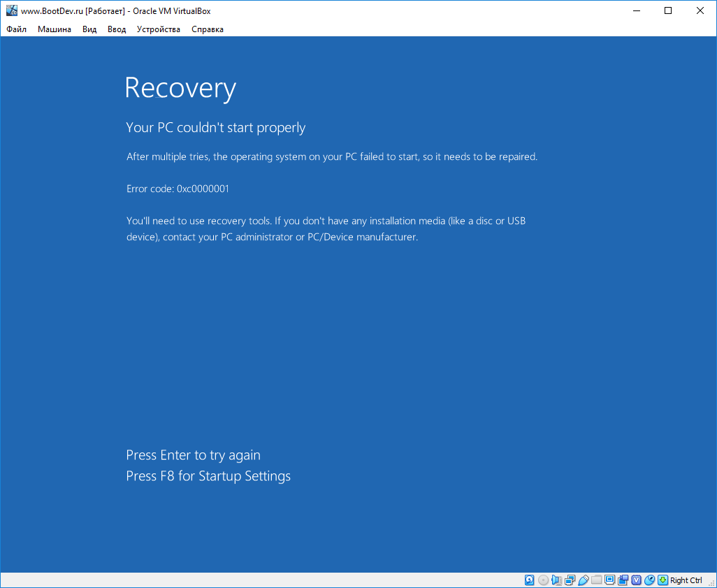Click the optical disc drive status icon

point(543,580)
